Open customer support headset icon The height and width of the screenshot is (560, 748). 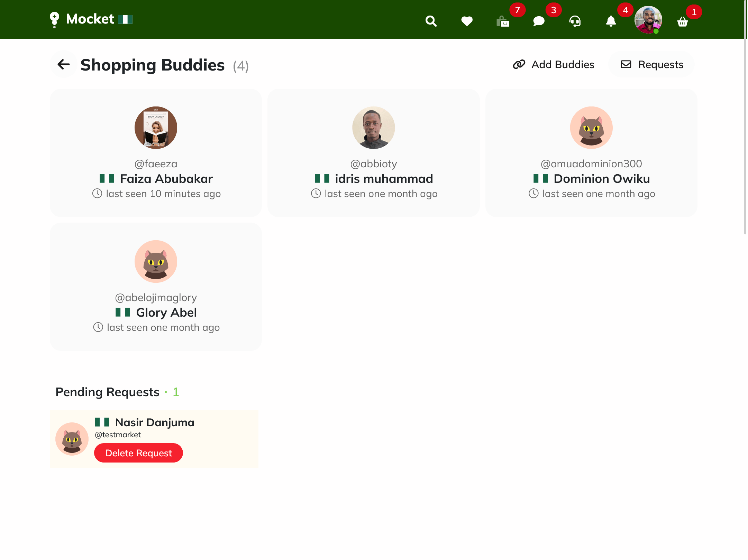click(574, 21)
